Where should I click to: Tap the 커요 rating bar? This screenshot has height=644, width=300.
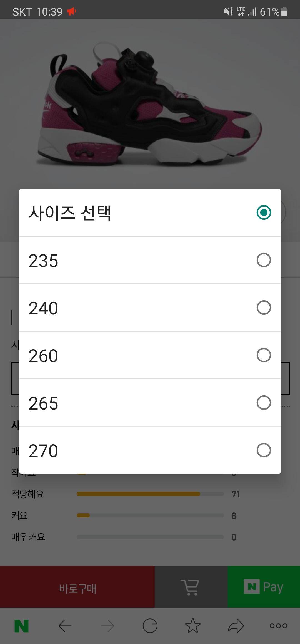click(150, 516)
